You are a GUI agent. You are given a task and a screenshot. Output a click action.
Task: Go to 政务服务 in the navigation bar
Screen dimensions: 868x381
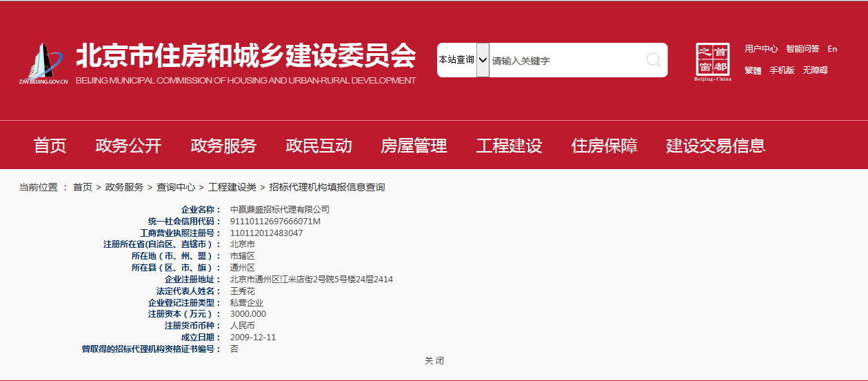click(x=223, y=146)
